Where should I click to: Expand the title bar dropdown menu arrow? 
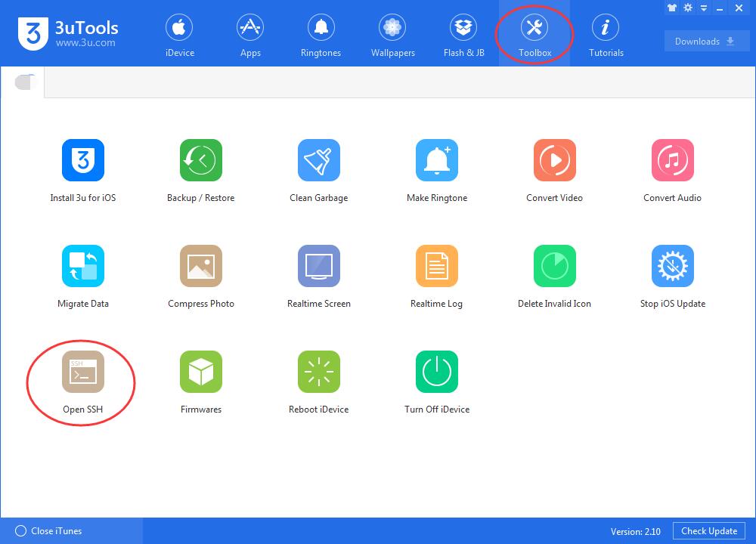point(704,8)
